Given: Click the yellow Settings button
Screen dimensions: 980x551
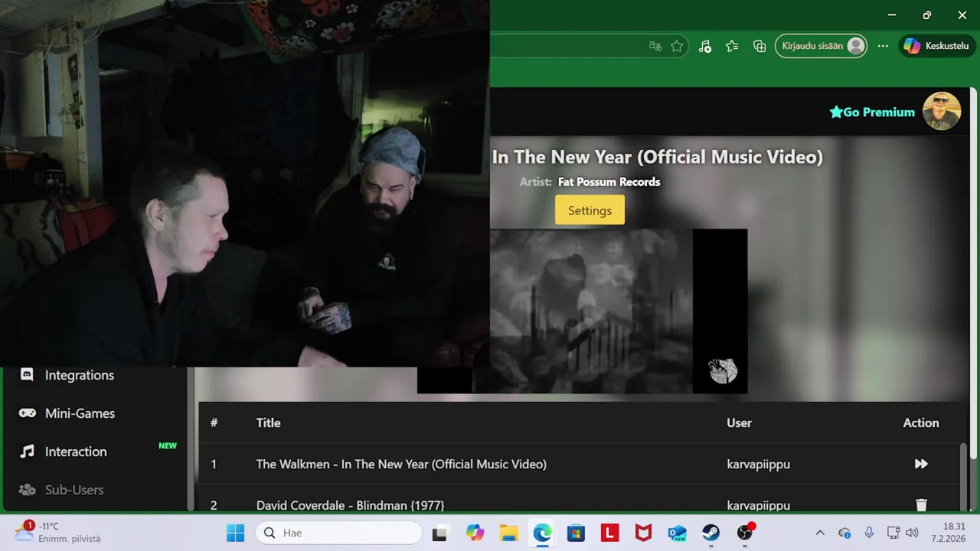Looking at the screenshot, I should click(590, 210).
